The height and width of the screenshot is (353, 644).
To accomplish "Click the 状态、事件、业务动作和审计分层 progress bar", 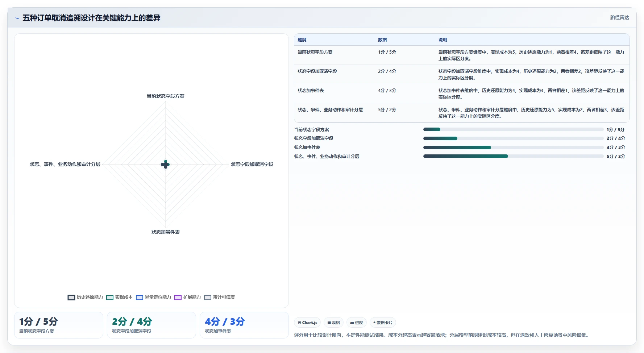I will pos(513,156).
